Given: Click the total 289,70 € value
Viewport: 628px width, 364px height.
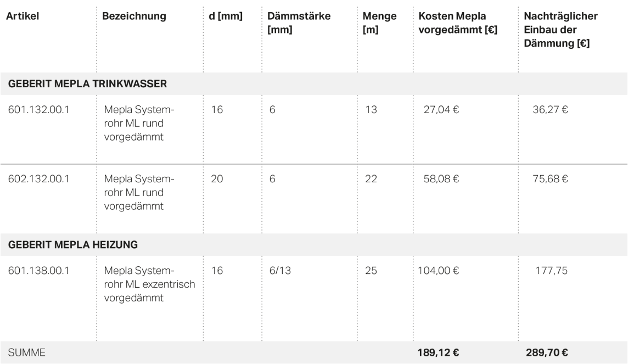Looking at the screenshot, I should pyautogui.click(x=547, y=353).
